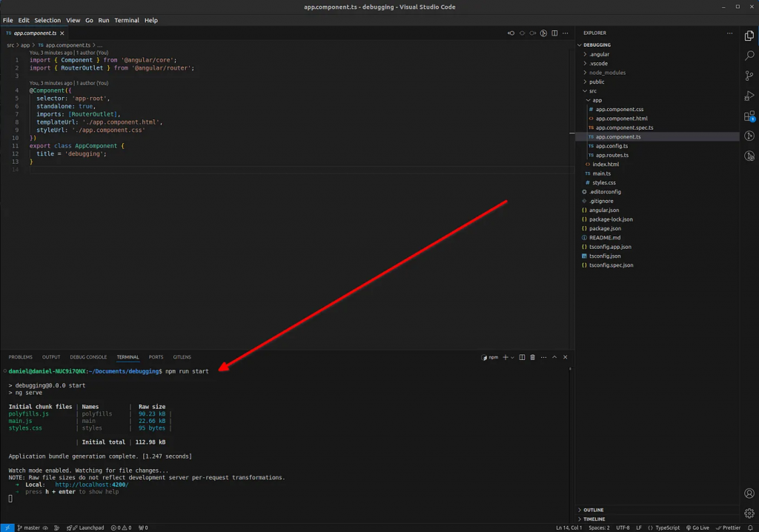Maximize the terminal panel with chevron up
The width and height of the screenshot is (759, 532).
coord(554,357)
